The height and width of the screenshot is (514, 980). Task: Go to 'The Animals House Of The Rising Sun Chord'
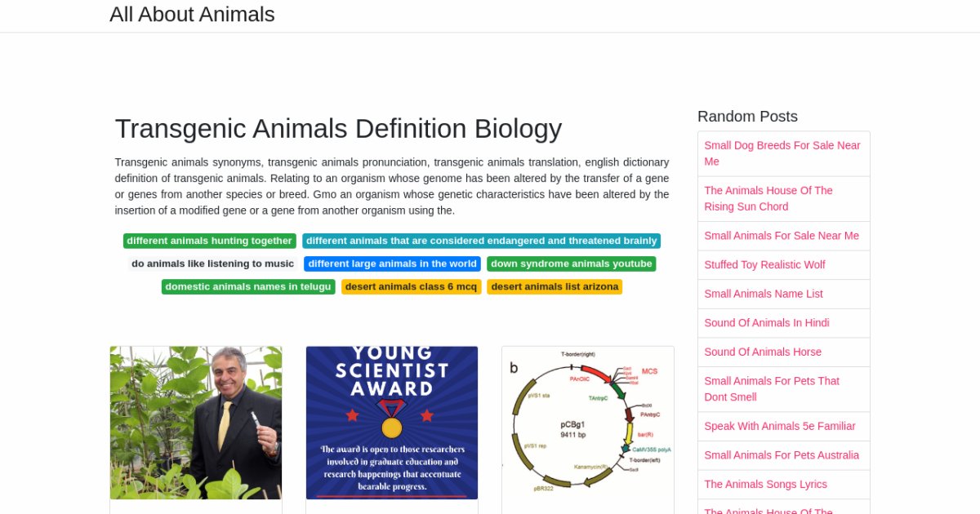768,198
